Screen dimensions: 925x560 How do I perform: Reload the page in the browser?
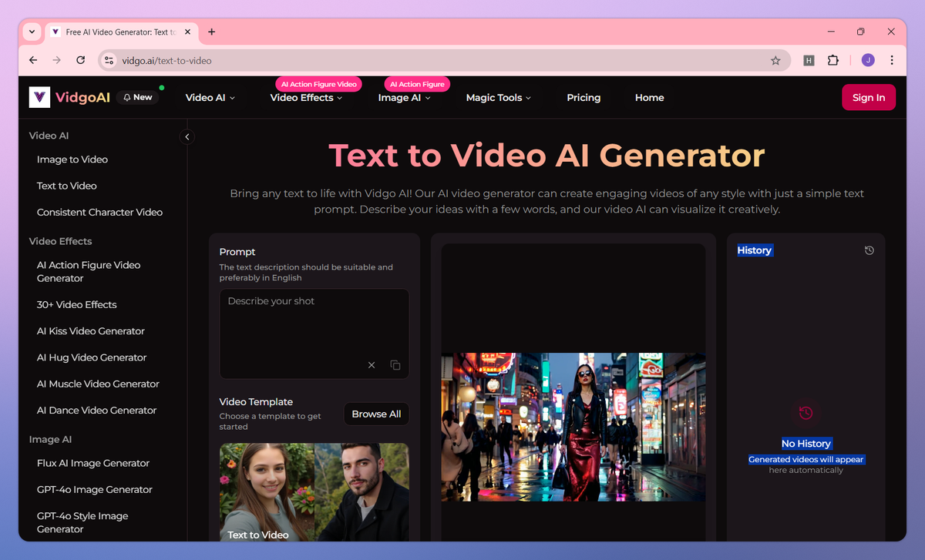[80, 60]
